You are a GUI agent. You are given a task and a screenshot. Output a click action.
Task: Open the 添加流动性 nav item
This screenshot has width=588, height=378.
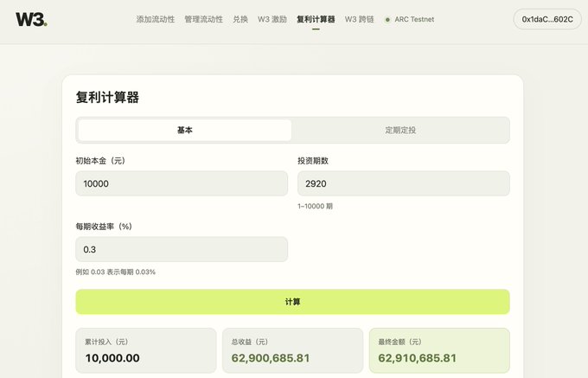tap(156, 19)
